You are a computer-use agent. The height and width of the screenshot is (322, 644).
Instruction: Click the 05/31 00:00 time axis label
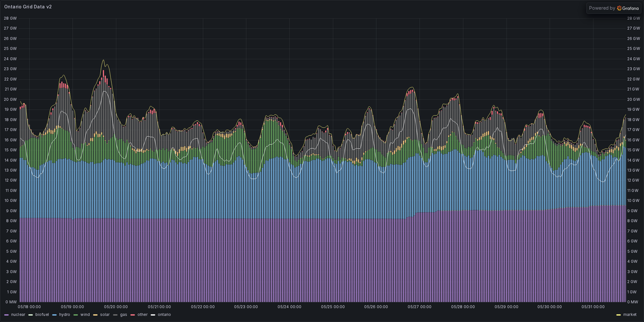pos(594,307)
